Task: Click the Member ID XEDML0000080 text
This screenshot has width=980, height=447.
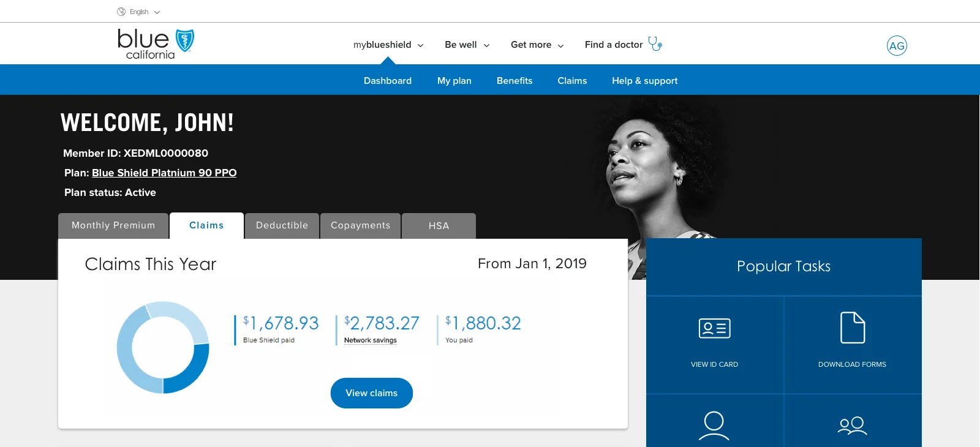Action: click(x=136, y=153)
